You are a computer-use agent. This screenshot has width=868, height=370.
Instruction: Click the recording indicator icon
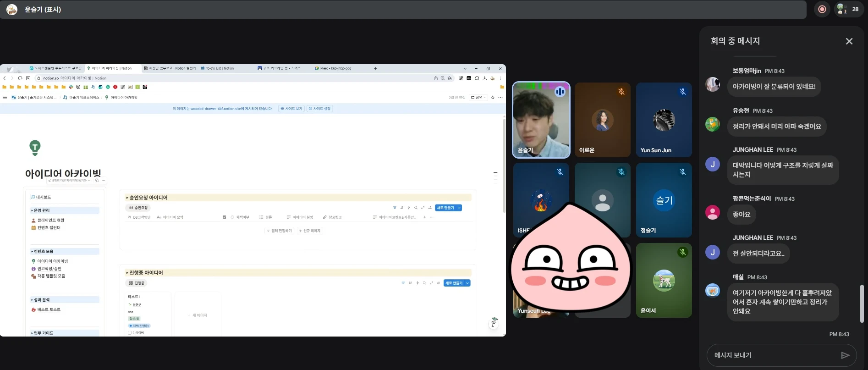coord(822,9)
